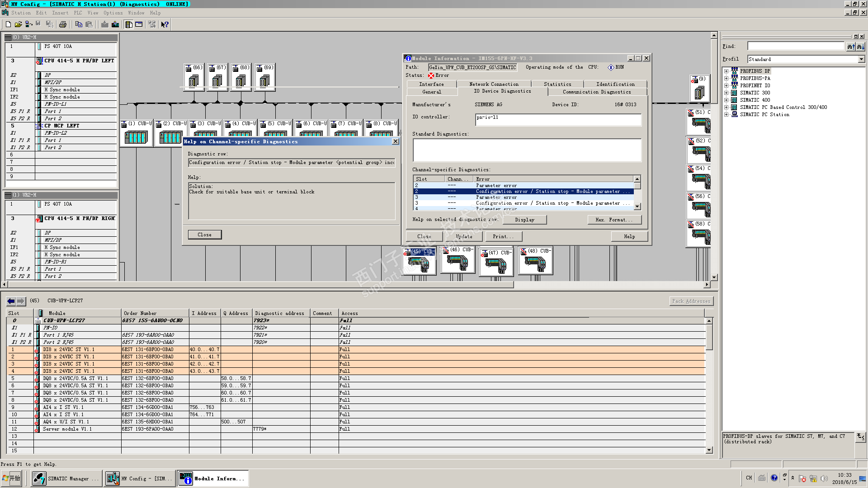Open SIMATIC Manager from the taskbar
This screenshot has height=488, width=868.
point(66,479)
